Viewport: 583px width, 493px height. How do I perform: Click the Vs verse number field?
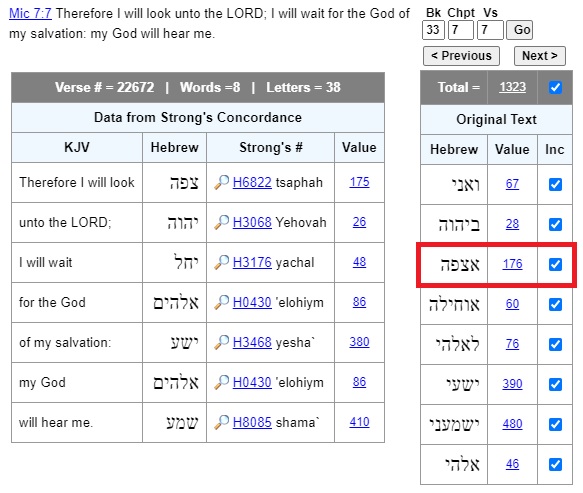tap(490, 30)
